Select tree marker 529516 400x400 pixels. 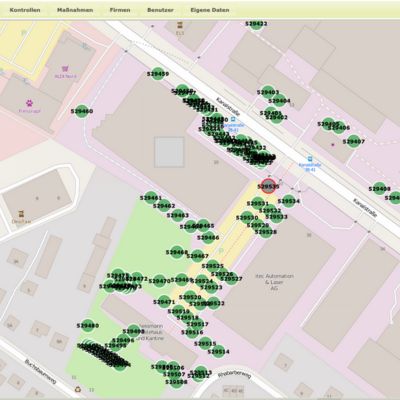(192, 332)
